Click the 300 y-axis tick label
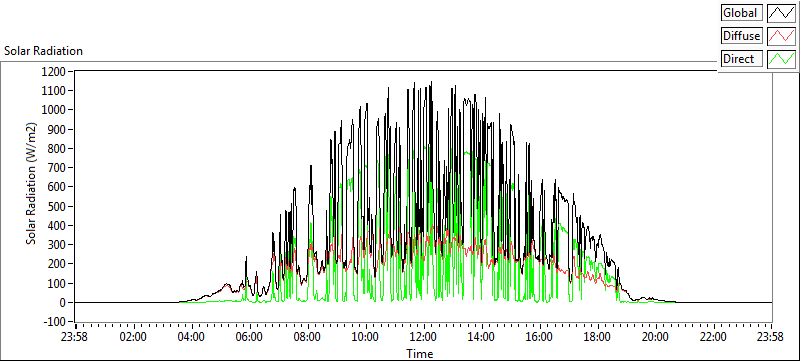The image size is (800, 361). point(58,245)
